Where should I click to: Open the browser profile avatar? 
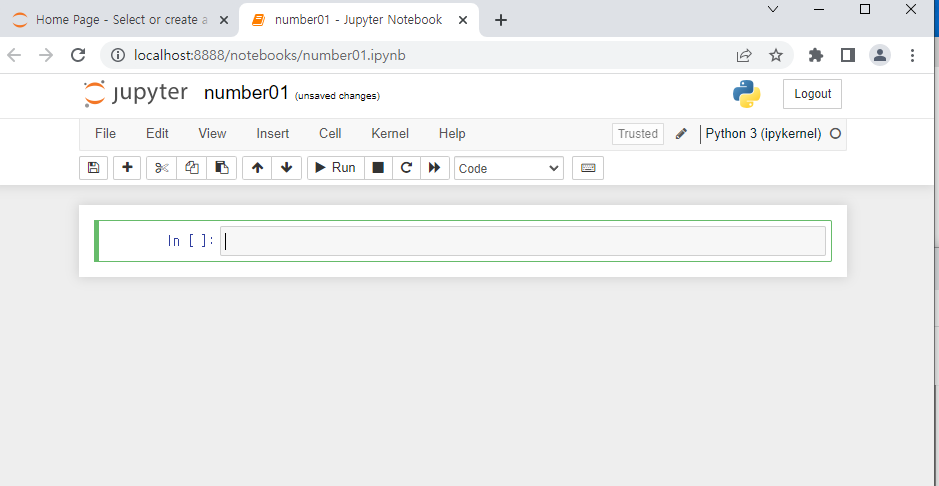(x=880, y=56)
